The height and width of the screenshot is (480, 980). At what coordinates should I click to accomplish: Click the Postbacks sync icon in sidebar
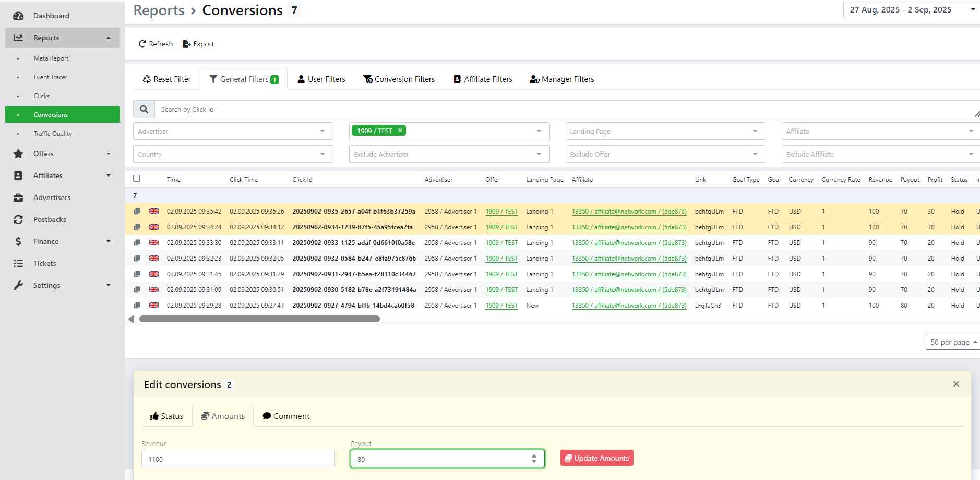[18, 219]
